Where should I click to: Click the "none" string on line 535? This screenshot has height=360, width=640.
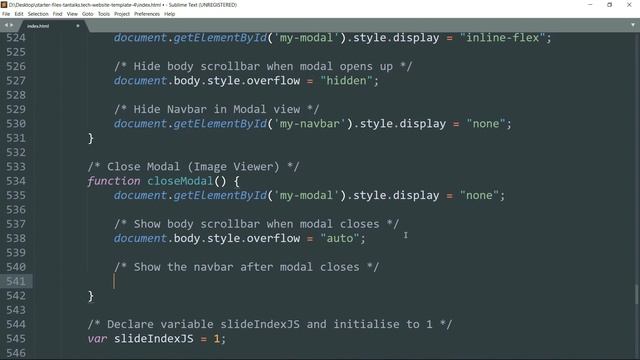479,196
